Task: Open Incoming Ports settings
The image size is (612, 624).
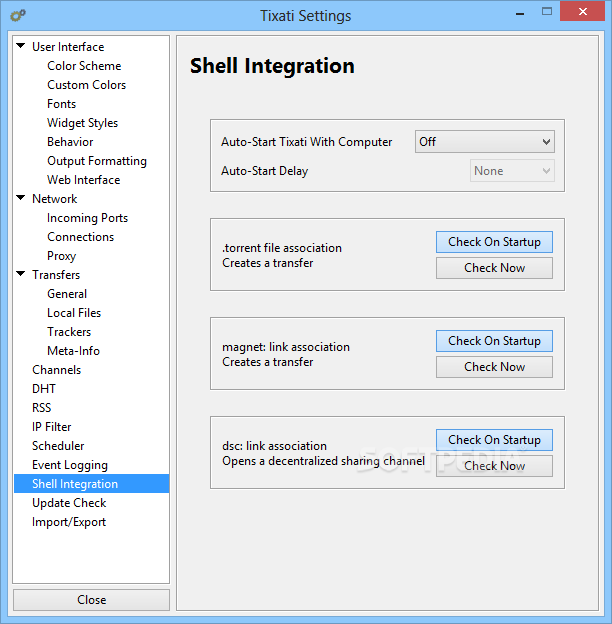Action: [x=87, y=218]
